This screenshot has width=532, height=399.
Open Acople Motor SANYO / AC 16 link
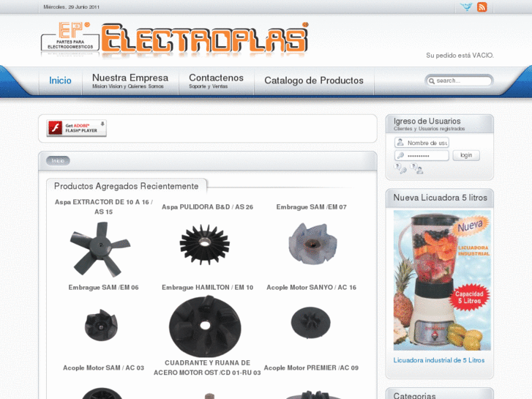(311, 287)
